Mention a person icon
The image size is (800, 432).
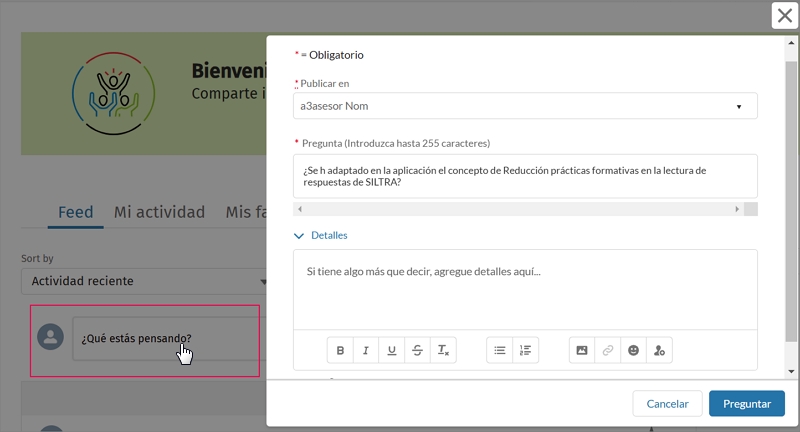pyautogui.click(x=659, y=350)
